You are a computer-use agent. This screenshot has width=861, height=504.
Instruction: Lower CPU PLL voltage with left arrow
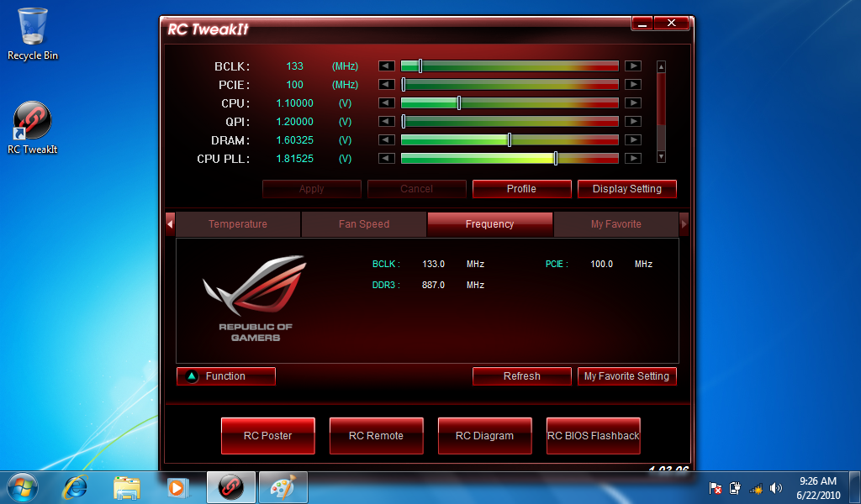(387, 159)
